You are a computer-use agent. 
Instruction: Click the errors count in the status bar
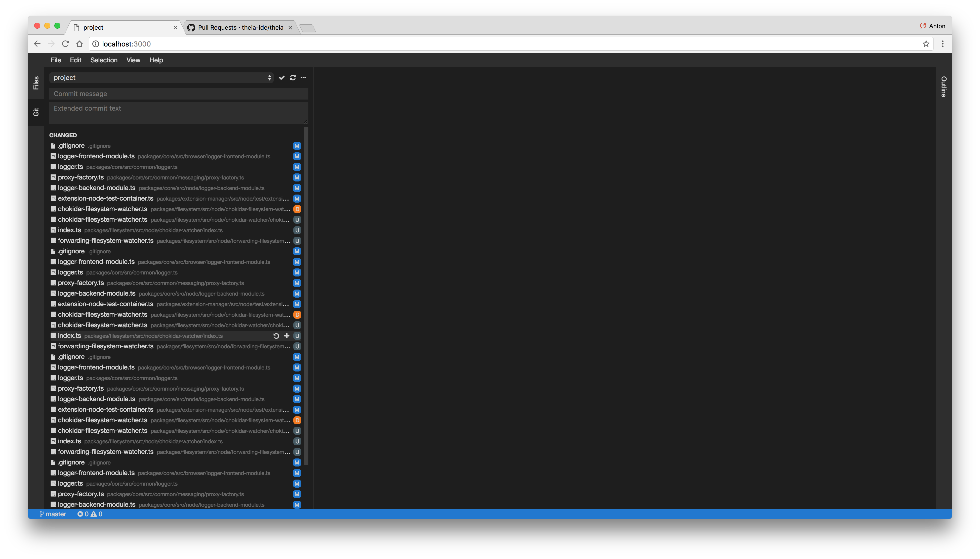(x=83, y=514)
